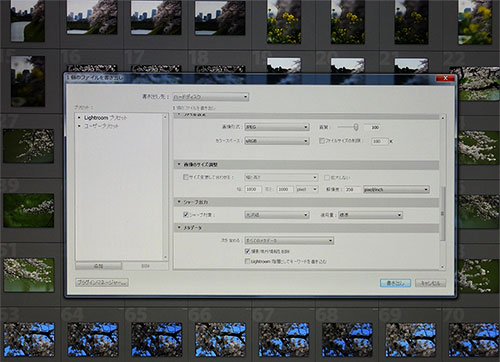Select grid thumbnail numbered 39 in Lightroom
500x362 pixels.
click(x=28, y=210)
